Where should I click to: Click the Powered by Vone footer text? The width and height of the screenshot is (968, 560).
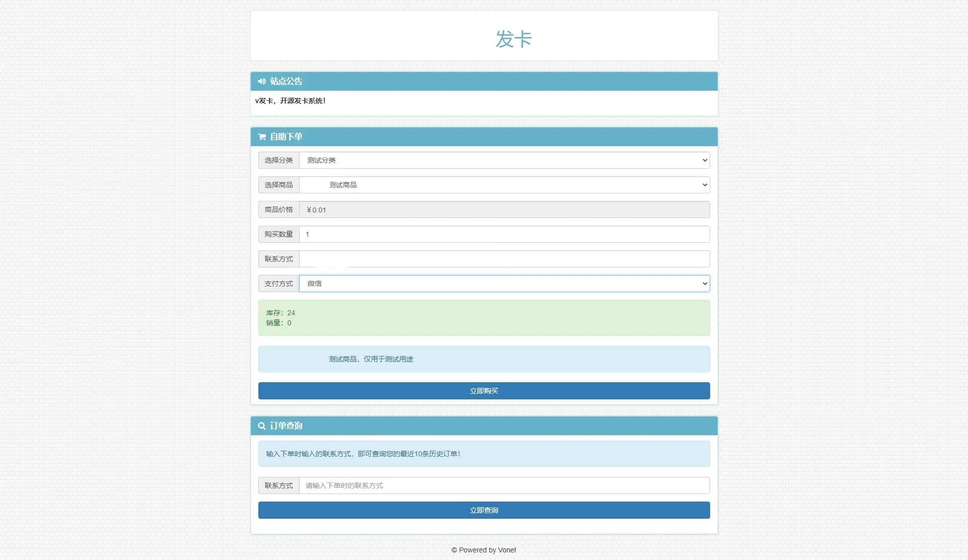point(483,550)
